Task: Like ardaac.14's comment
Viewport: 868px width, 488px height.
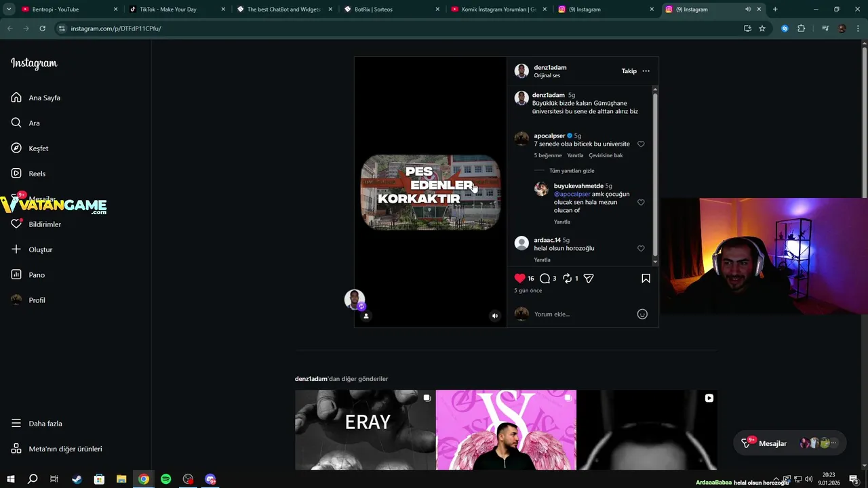Action: 641,249
